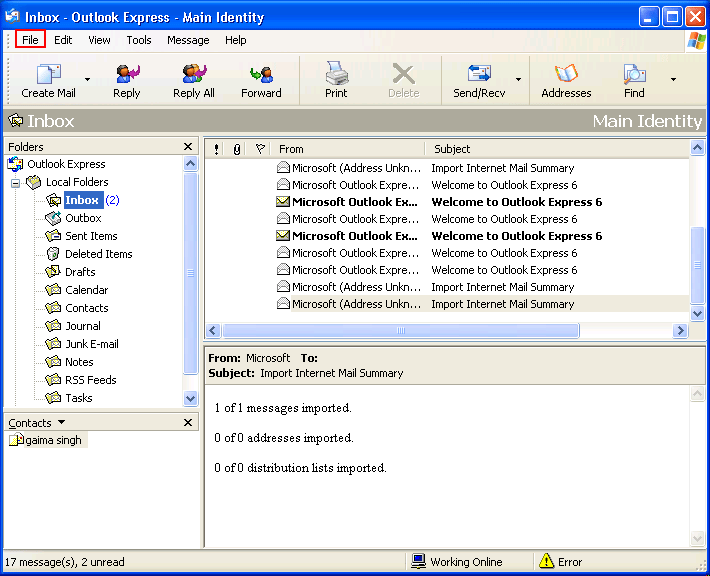
Task: Sort by the Flag column header
Action: coord(260,149)
